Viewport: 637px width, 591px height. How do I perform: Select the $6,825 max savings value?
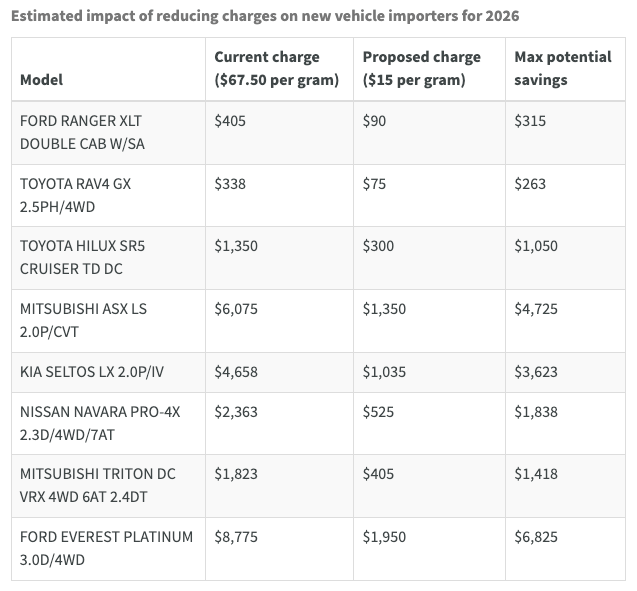536,537
